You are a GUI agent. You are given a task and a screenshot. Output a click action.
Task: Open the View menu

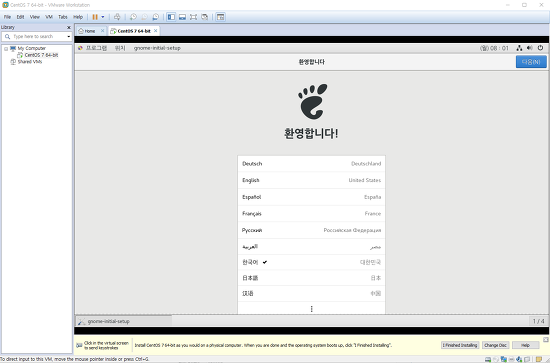coord(35,17)
